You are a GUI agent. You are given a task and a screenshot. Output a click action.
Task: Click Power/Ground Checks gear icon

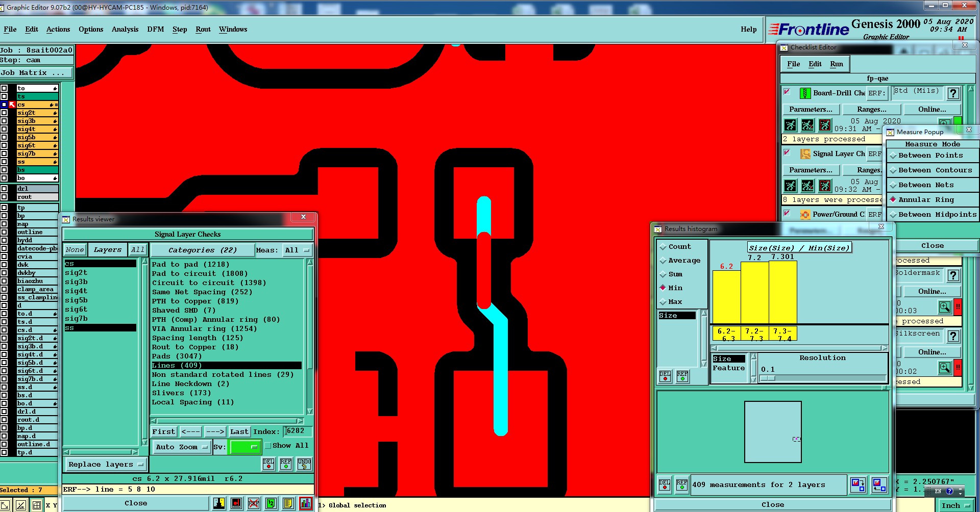(x=805, y=214)
